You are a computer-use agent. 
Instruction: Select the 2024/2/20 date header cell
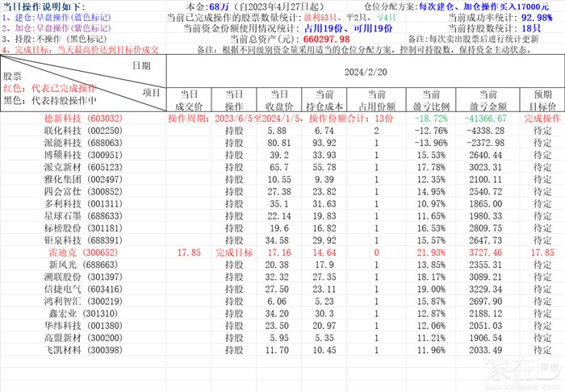(x=365, y=69)
